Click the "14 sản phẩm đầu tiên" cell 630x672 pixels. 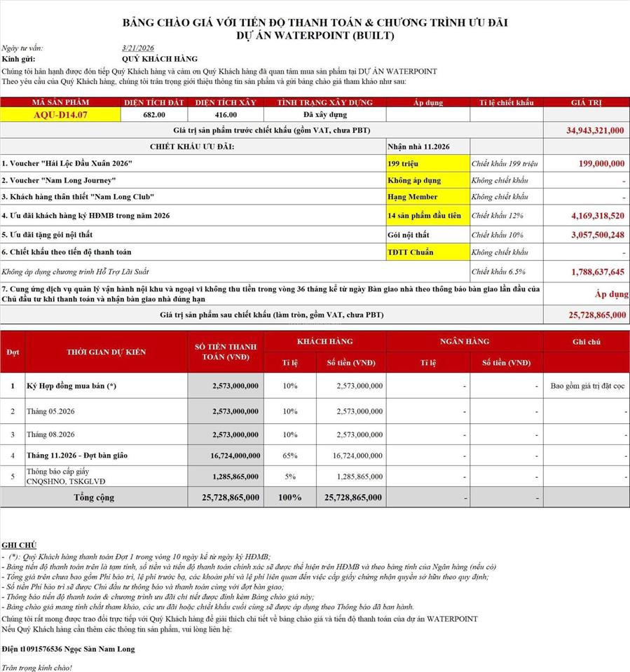coord(427,215)
